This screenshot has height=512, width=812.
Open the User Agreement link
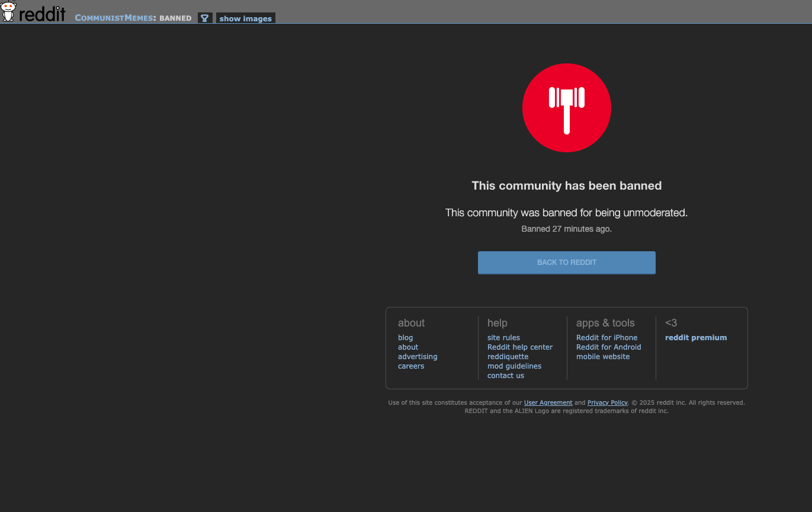point(548,403)
